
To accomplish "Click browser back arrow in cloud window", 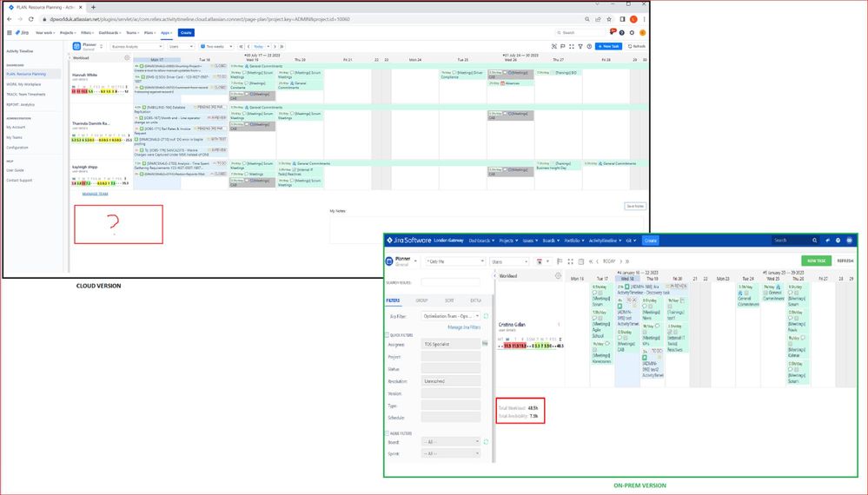I will (x=10, y=19).
